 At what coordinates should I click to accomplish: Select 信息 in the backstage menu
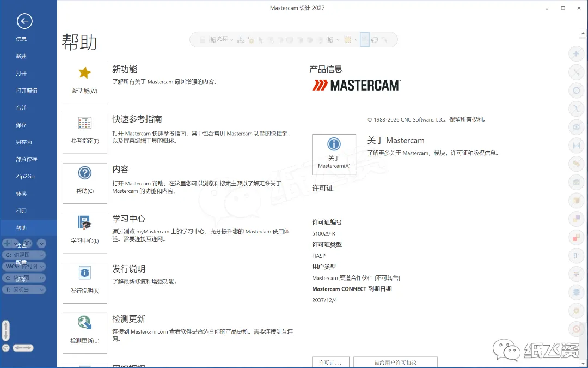click(21, 39)
